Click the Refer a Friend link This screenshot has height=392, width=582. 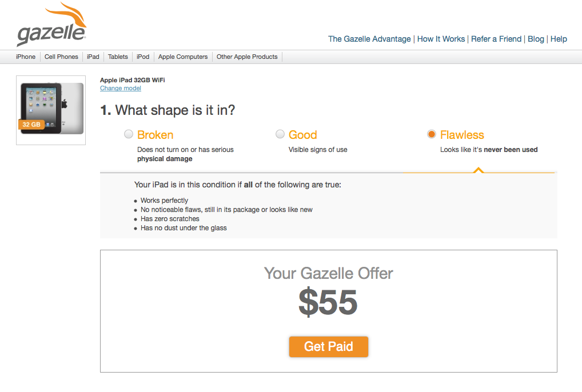pos(496,39)
